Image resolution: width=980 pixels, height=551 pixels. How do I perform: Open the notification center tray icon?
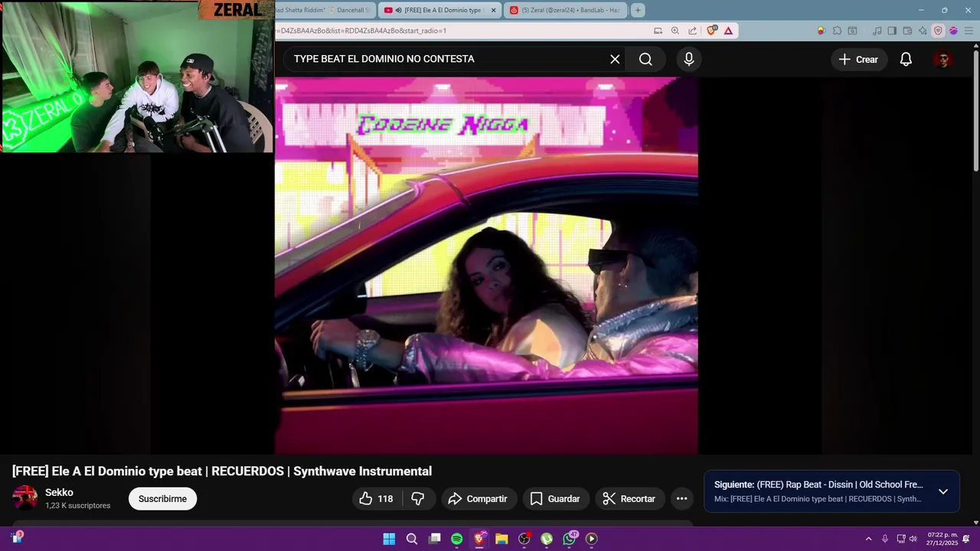[x=966, y=539]
